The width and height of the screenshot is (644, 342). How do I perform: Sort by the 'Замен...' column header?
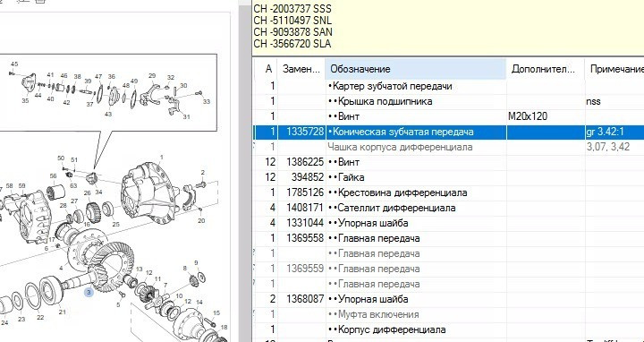pos(301,69)
